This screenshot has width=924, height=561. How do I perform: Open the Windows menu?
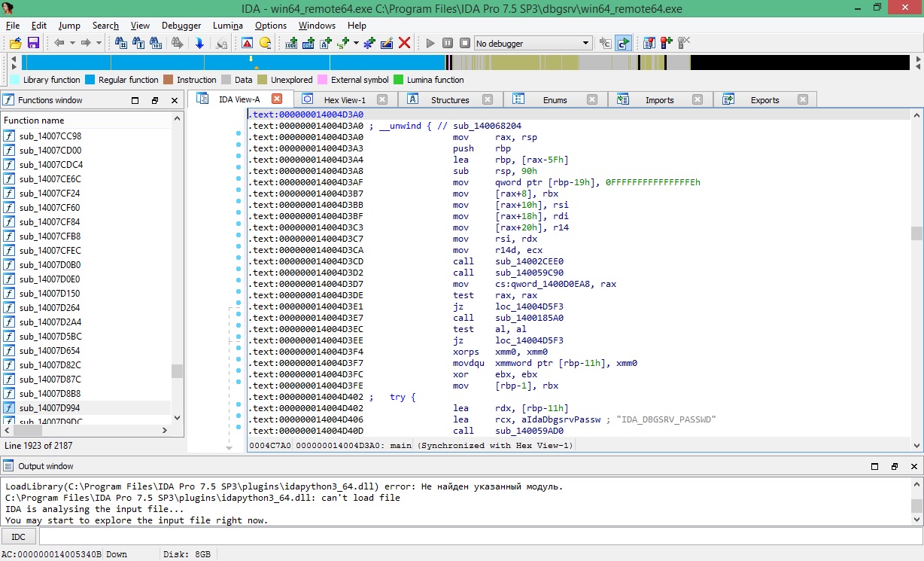[x=317, y=25]
